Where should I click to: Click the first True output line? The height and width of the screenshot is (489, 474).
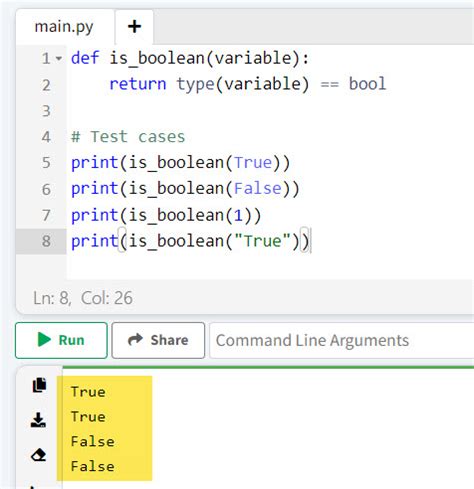(x=88, y=392)
